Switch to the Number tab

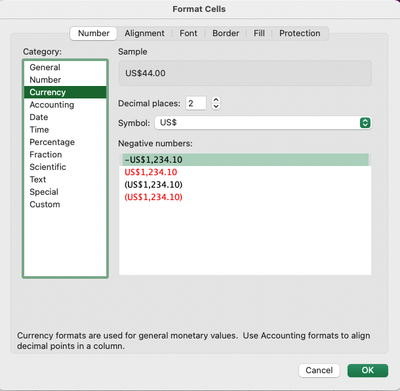[x=93, y=33]
